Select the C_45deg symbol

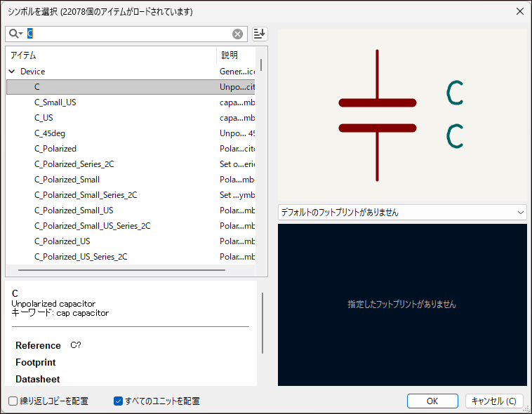tap(50, 133)
